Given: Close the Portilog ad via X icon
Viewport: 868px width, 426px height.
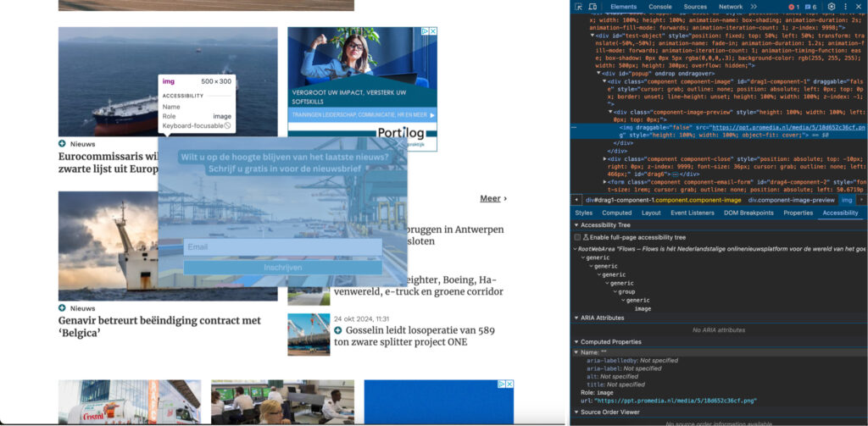Looking at the screenshot, I should [x=433, y=31].
